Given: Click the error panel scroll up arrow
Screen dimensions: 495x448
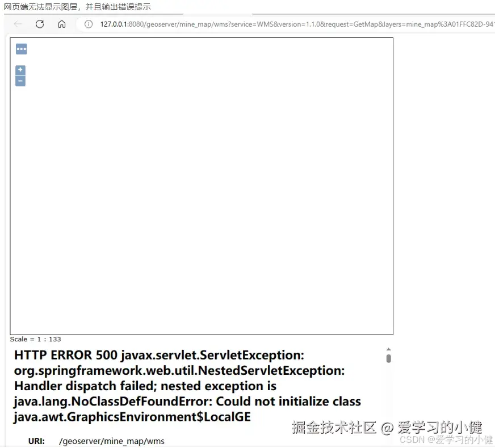Looking at the screenshot, I should click(389, 349).
